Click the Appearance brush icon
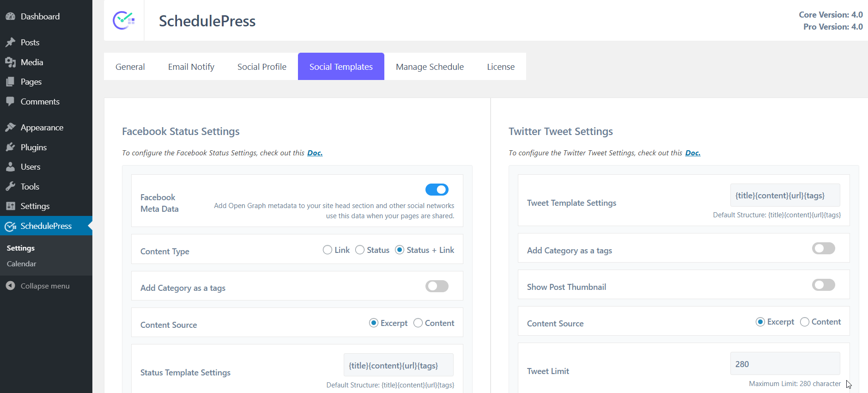 click(x=10, y=128)
